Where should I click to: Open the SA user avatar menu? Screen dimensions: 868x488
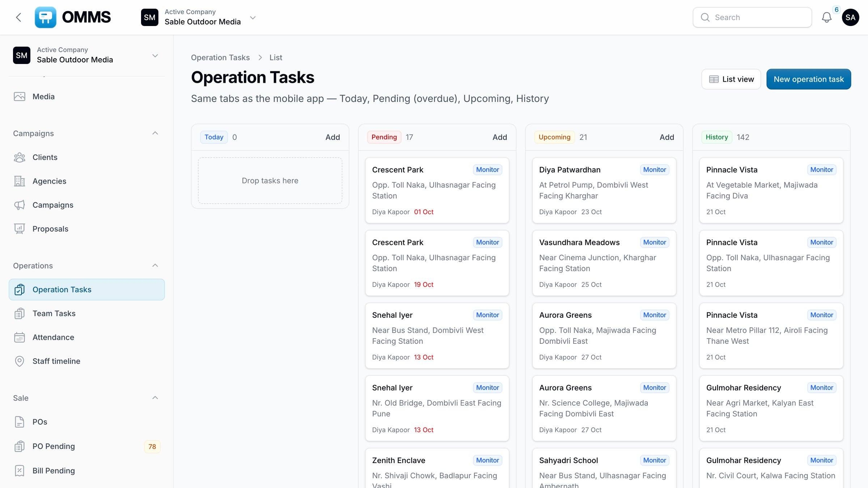tap(850, 17)
